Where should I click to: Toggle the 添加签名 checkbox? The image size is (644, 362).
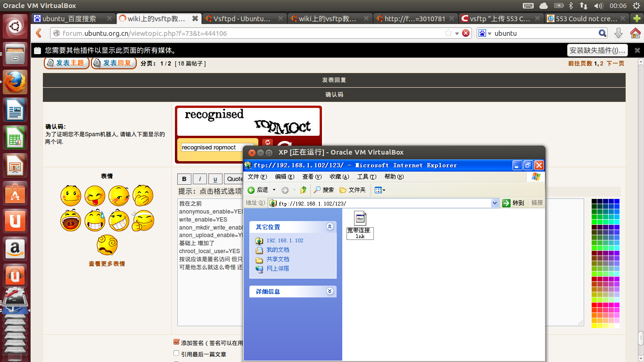(x=176, y=342)
